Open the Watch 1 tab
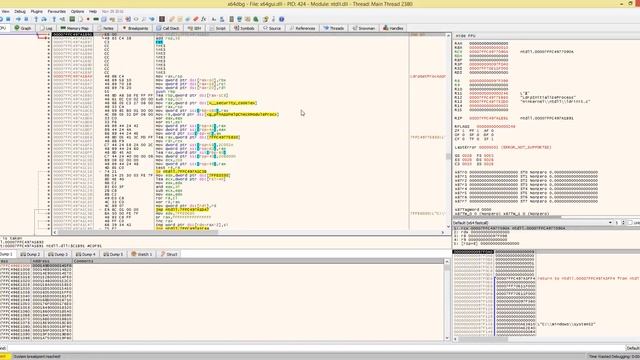Image resolution: width=640 pixels, height=360 pixels. (x=142, y=254)
